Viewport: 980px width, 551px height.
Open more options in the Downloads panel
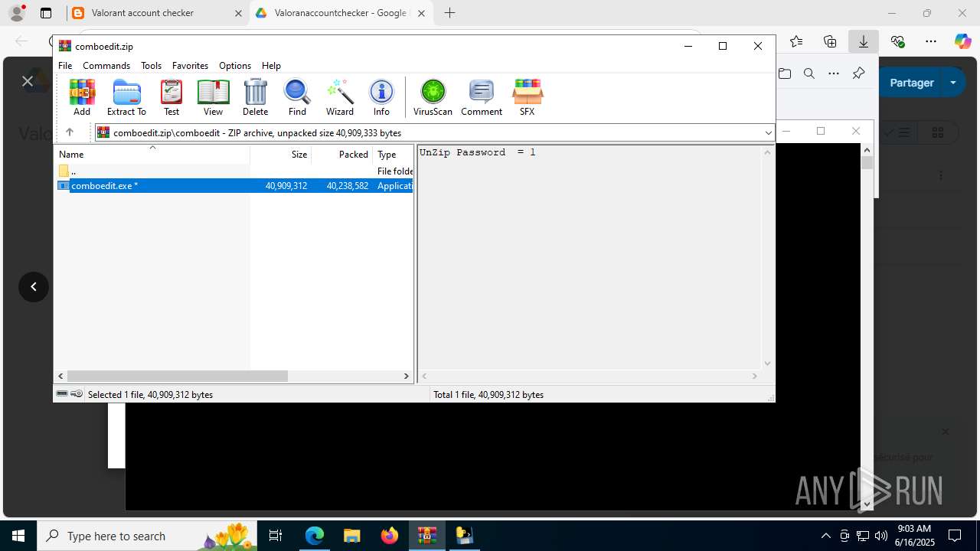[834, 73]
